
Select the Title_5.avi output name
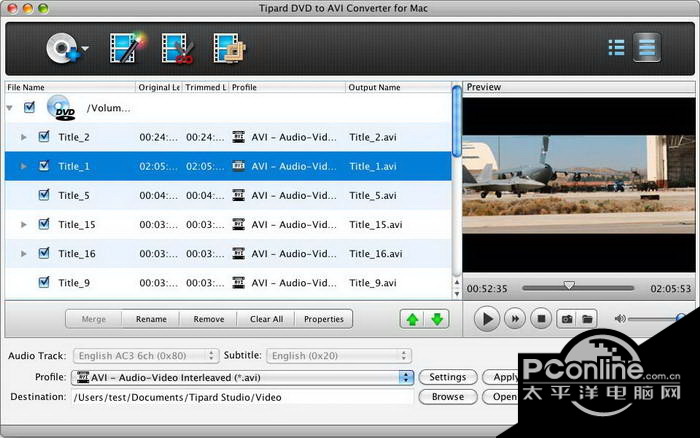(373, 196)
